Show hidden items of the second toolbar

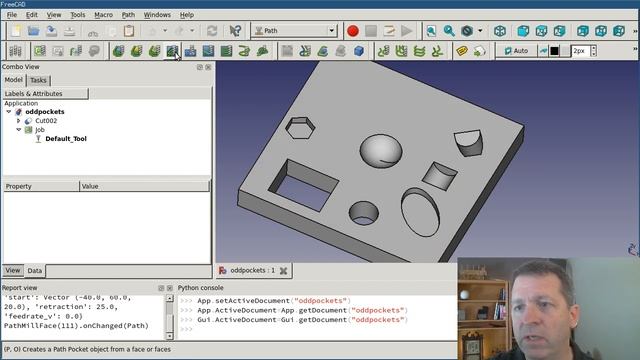(x=635, y=49)
